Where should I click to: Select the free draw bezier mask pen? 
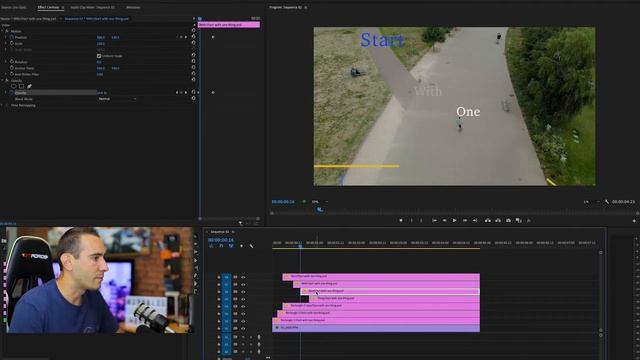point(29,86)
